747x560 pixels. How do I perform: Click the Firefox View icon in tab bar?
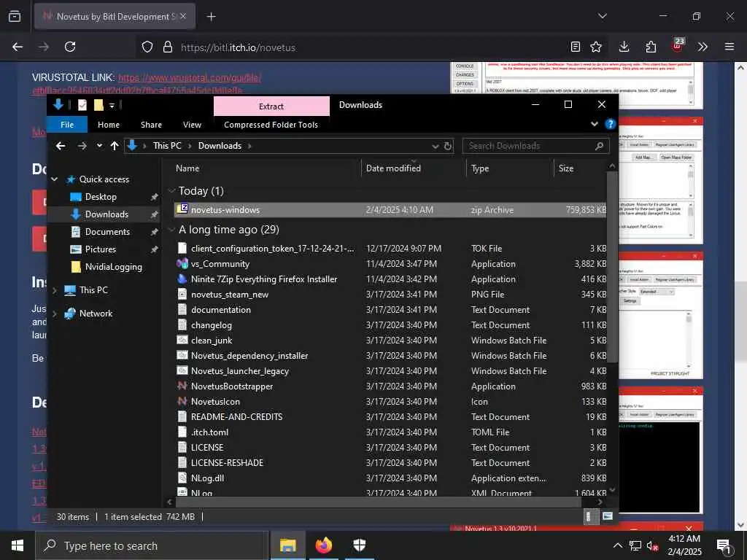[15, 16]
